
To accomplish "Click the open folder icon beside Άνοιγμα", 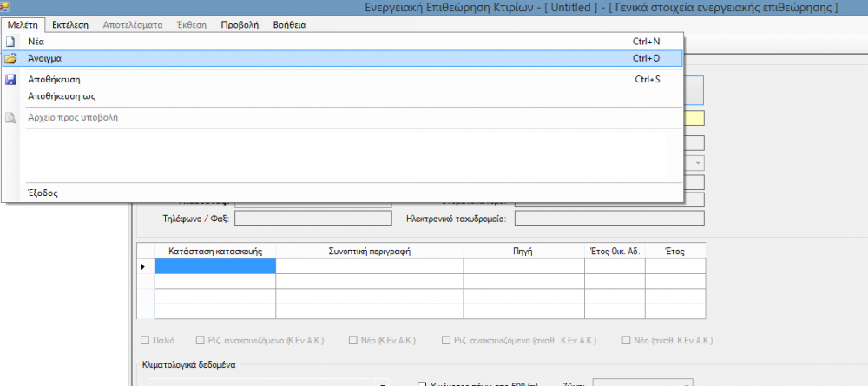I will [10, 58].
